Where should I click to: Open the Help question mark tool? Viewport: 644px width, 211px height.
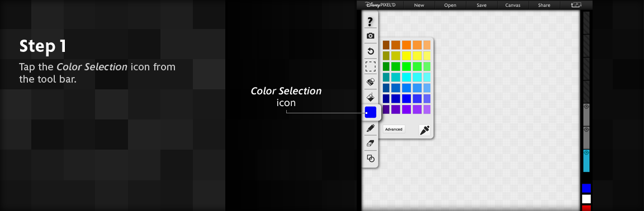click(x=370, y=21)
